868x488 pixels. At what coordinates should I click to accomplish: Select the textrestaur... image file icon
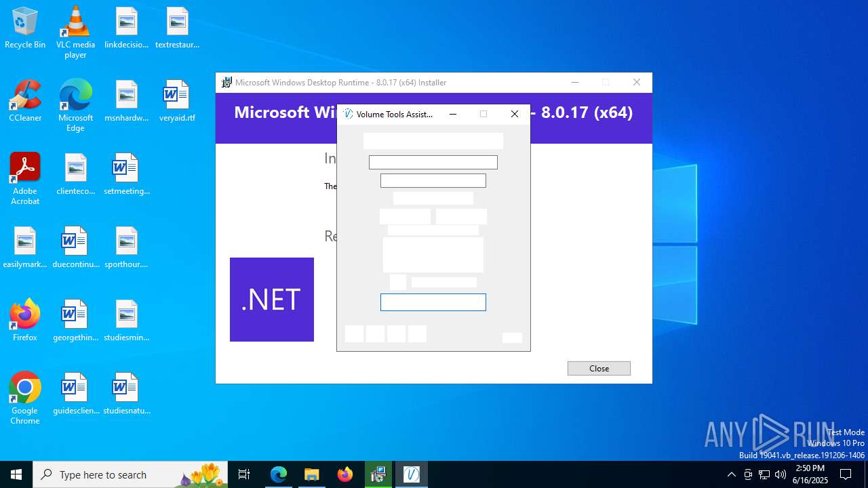(x=177, y=28)
